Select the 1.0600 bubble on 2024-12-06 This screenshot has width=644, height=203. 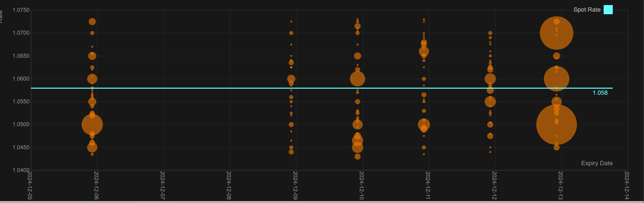point(92,79)
